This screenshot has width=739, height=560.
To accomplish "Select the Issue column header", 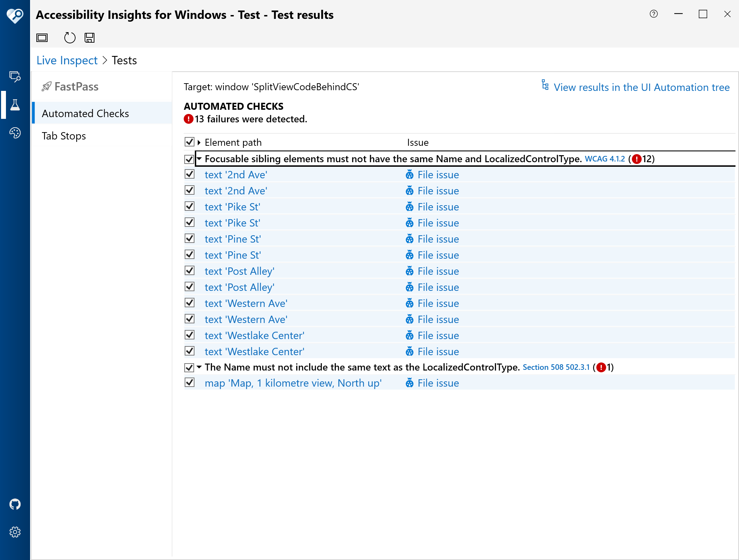I will point(418,142).
